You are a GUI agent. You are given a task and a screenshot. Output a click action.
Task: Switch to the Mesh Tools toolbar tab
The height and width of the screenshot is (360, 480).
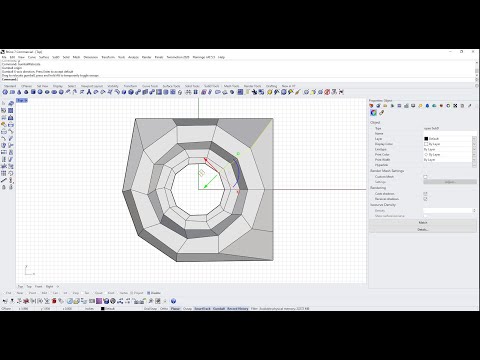pos(231,86)
